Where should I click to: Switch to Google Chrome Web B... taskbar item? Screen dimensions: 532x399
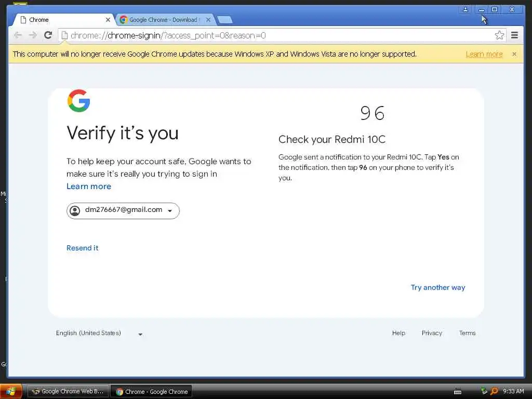pyautogui.click(x=68, y=391)
